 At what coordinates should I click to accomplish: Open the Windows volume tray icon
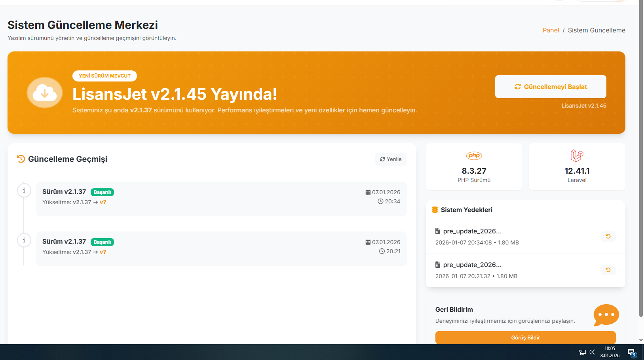tap(592, 352)
